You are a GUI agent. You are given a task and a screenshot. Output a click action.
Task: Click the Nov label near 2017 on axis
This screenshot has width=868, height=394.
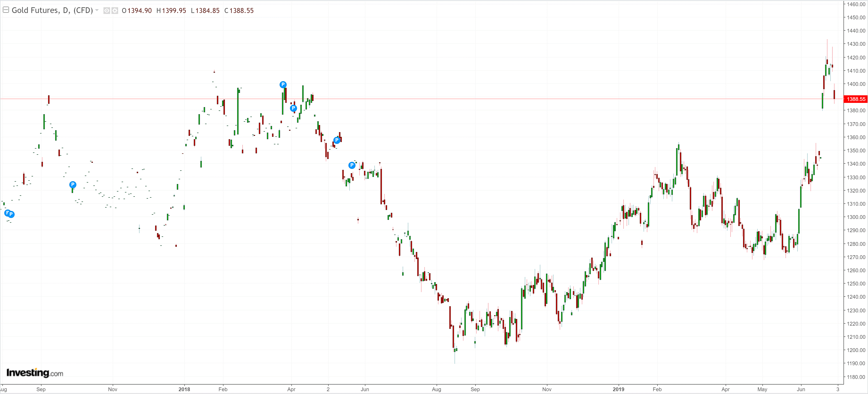pos(112,389)
